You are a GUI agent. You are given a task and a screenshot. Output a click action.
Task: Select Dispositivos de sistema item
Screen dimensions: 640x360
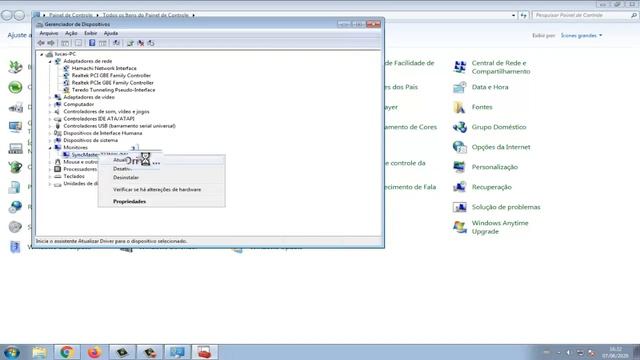91,140
